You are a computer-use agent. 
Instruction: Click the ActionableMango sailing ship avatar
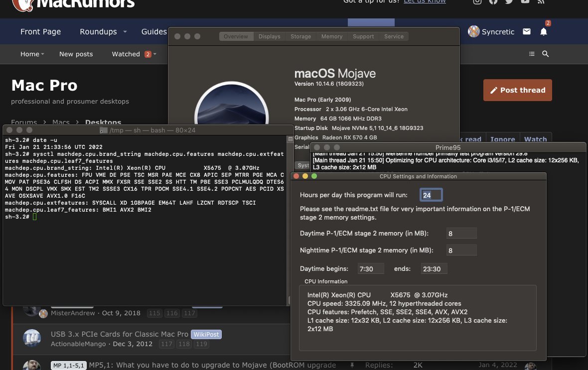pos(32,338)
